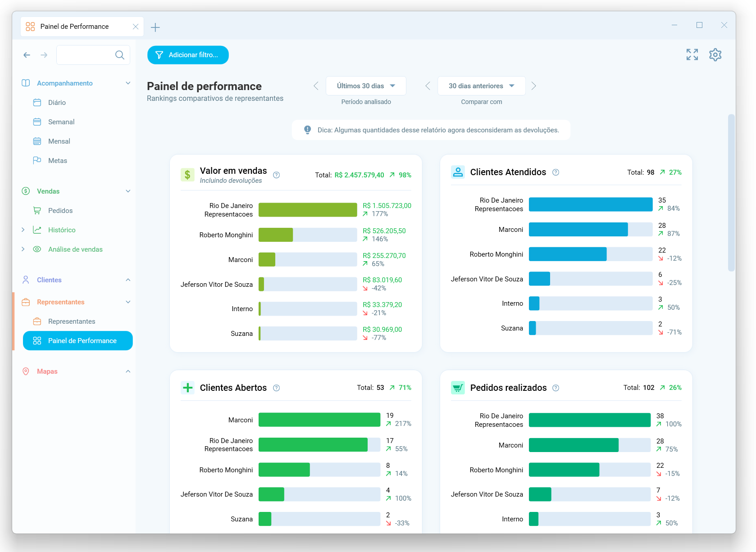Go forward with the right arrow
756x552 pixels.
(44, 55)
